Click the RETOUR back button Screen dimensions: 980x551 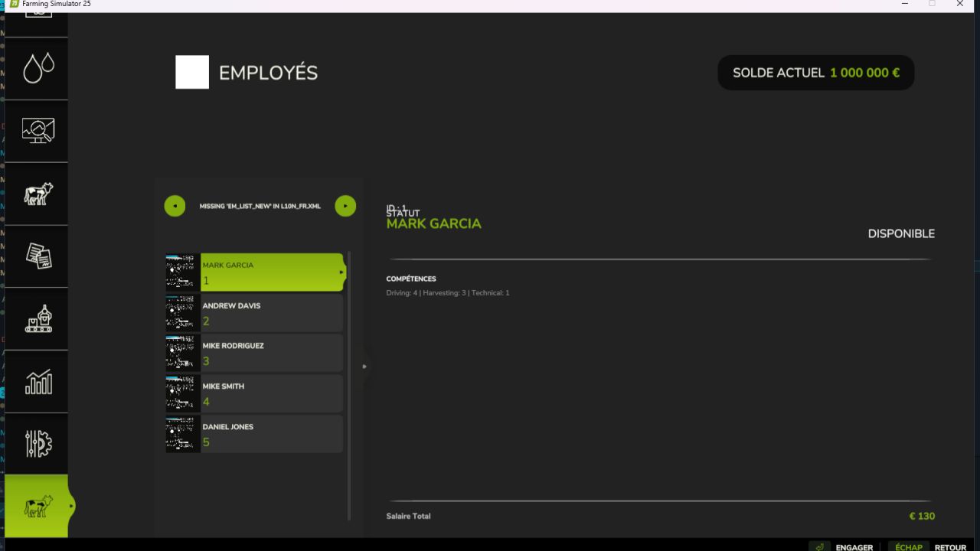[x=950, y=547]
